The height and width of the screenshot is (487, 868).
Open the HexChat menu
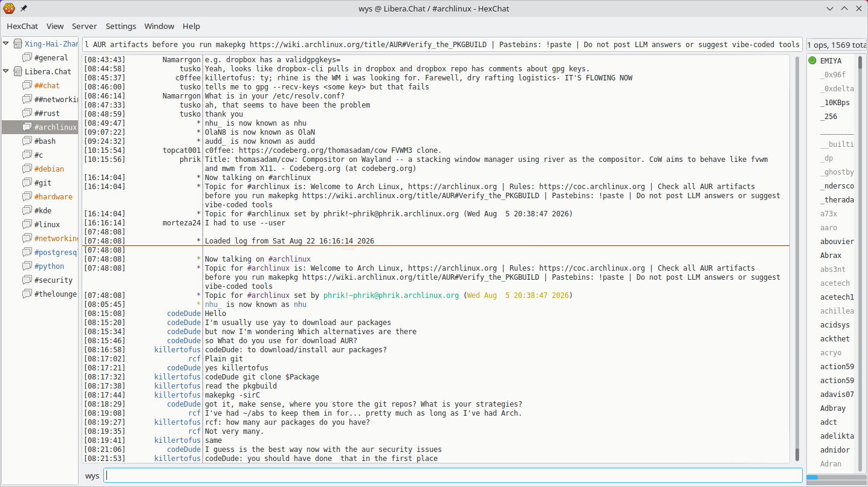22,26
